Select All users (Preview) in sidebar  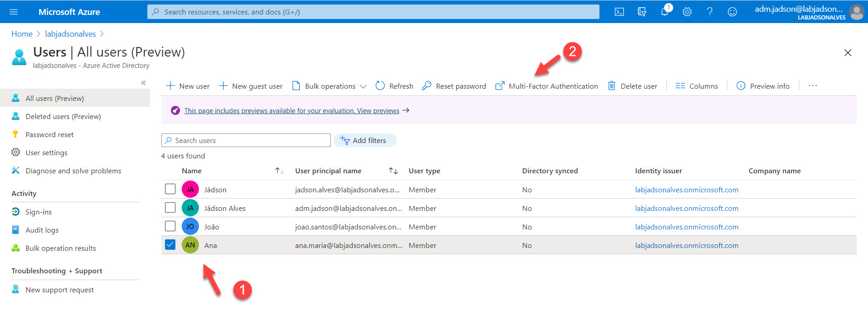75,98
